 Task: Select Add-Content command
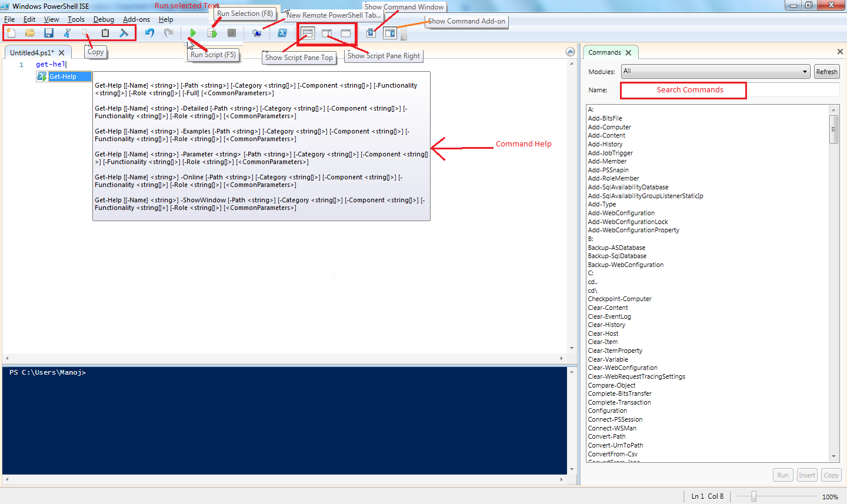pyautogui.click(x=606, y=135)
